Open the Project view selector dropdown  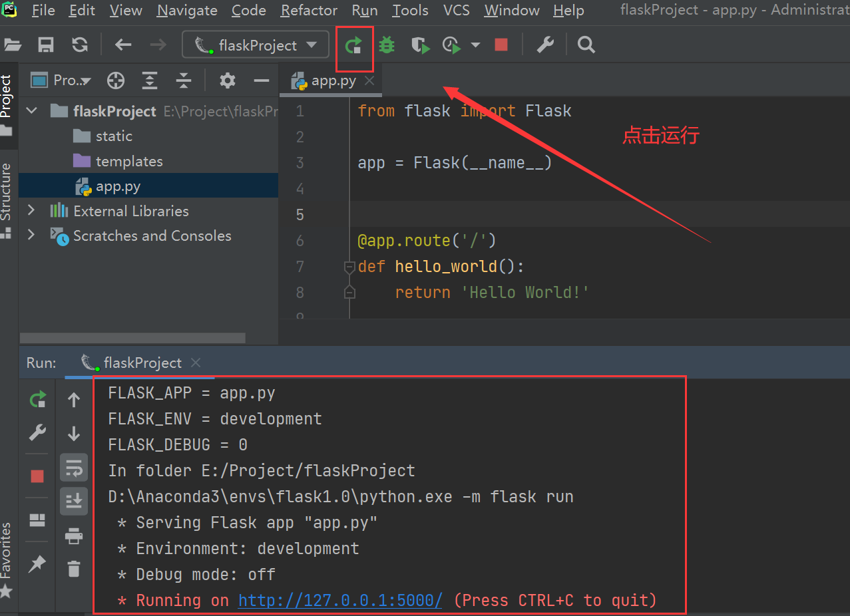62,80
